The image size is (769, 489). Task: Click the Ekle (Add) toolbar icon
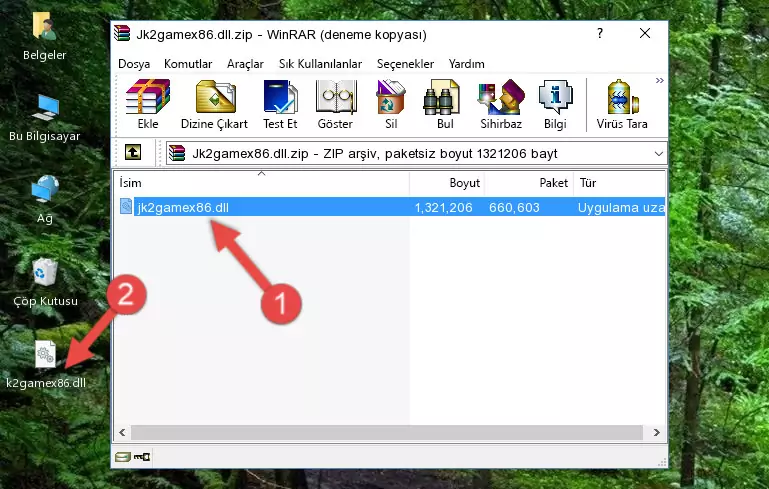click(x=148, y=104)
